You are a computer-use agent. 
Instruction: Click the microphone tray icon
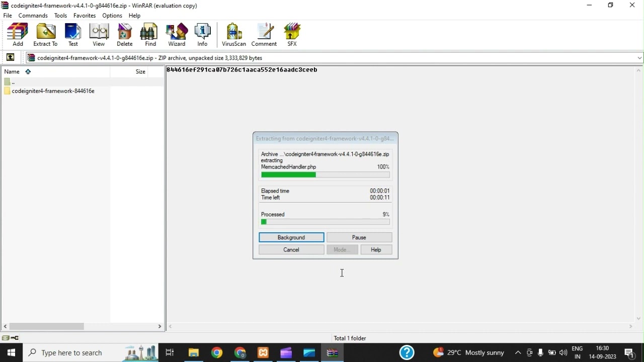[x=541, y=353]
